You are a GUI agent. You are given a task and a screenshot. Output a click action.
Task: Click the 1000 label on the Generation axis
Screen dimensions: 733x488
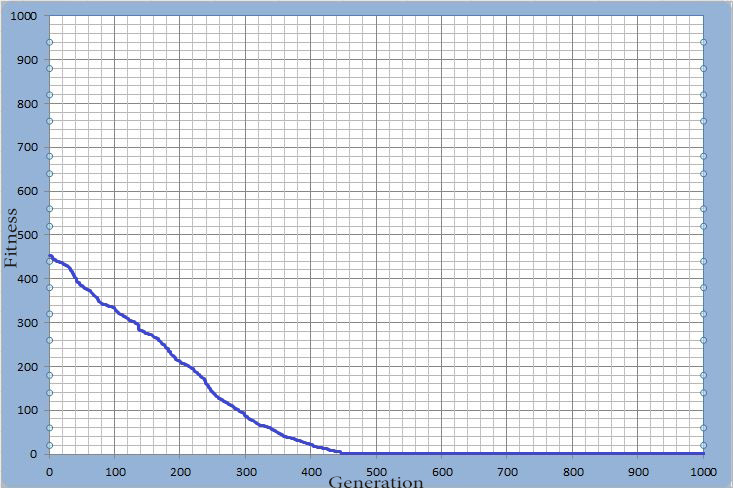[x=703, y=470]
